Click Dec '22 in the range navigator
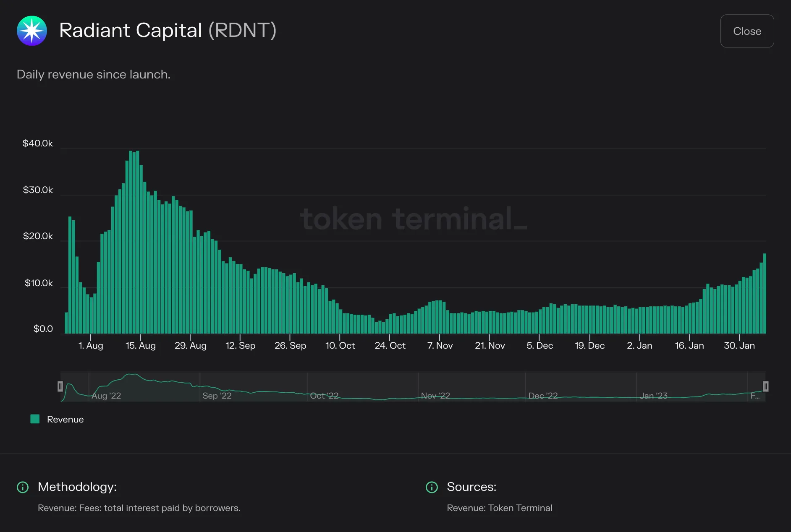This screenshot has width=791, height=532. pos(543,396)
